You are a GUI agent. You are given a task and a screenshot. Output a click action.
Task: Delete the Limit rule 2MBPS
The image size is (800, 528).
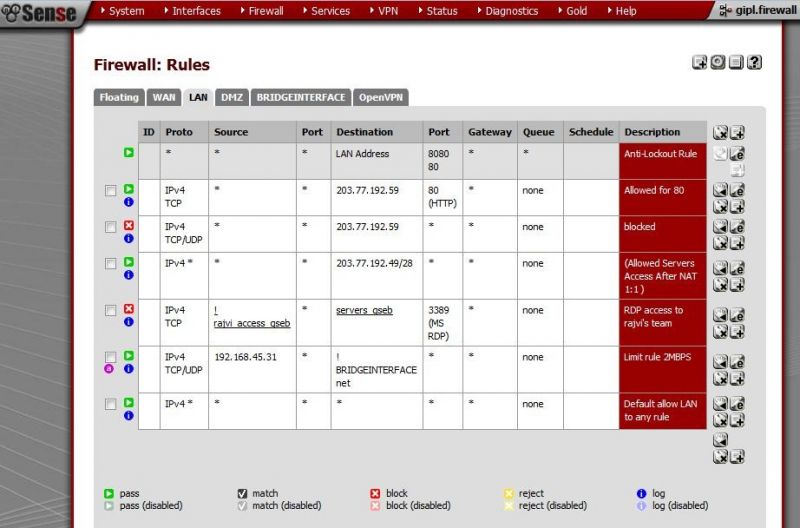click(720, 379)
